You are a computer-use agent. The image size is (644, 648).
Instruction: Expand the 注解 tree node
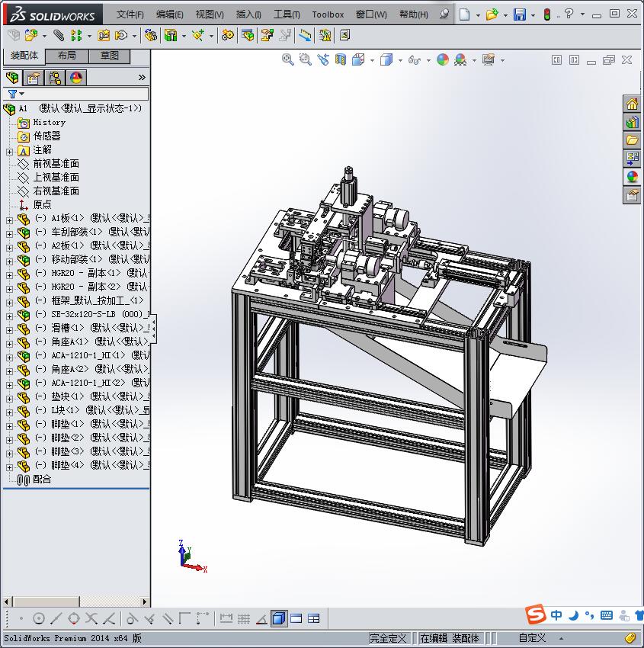9,152
